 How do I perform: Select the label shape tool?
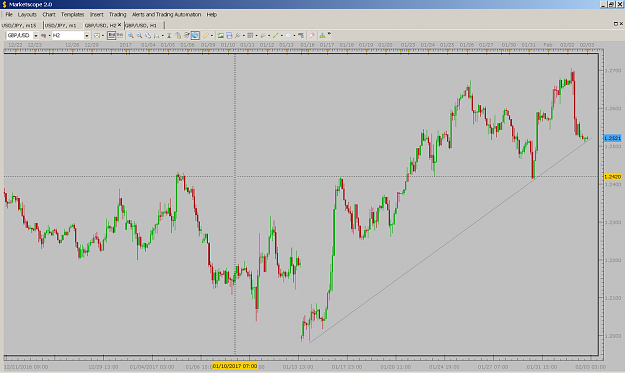point(289,35)
